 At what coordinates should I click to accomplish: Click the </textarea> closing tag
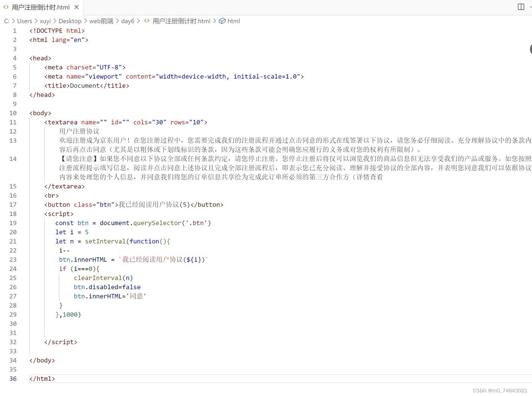pos(64,187)
